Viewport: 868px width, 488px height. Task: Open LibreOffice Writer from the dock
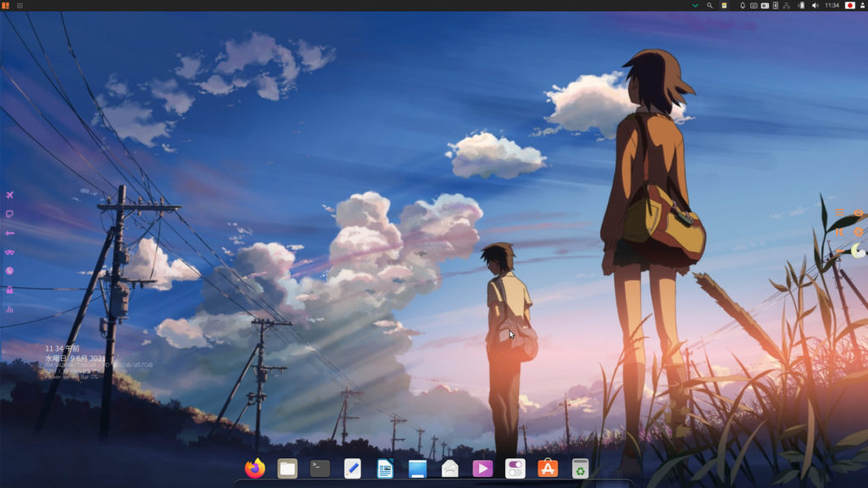[386, 467]
